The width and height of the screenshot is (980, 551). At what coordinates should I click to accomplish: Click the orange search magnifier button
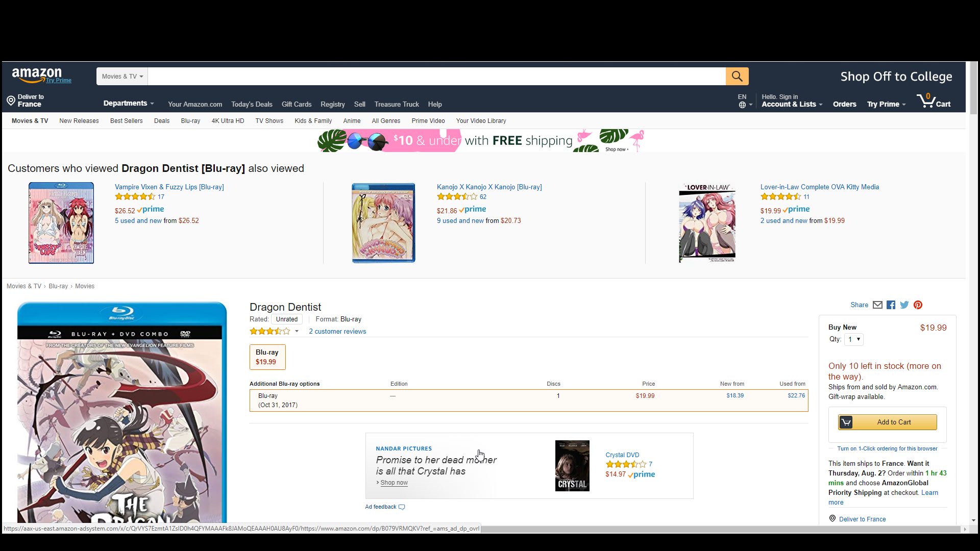pyautogui.click(x=737, y=77)
